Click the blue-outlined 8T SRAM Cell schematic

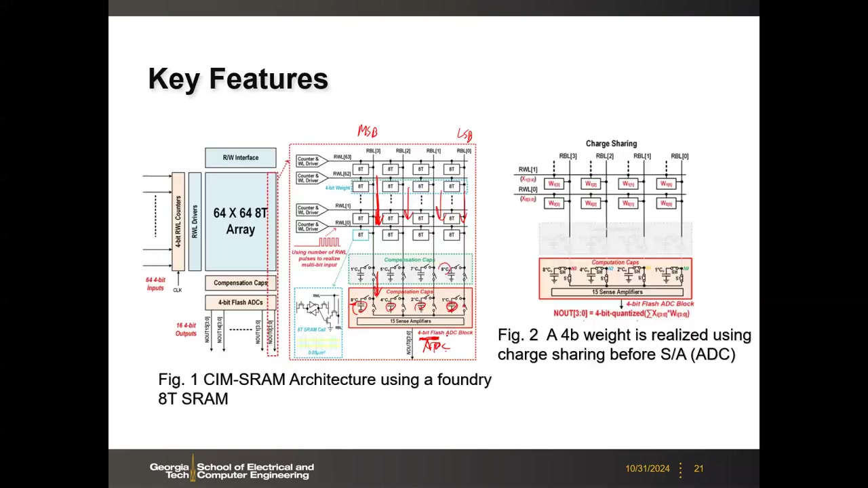[x=318, y=323]
